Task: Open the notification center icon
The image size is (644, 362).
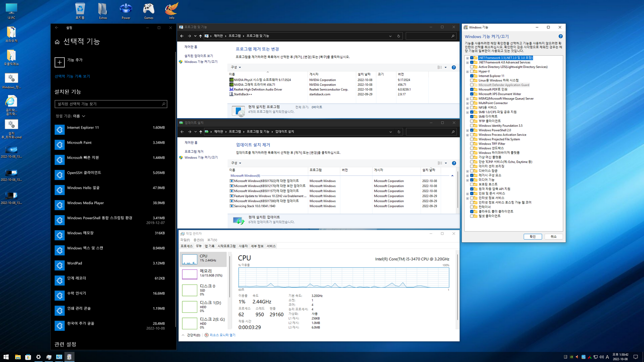Action: click(x=635, y=357)
